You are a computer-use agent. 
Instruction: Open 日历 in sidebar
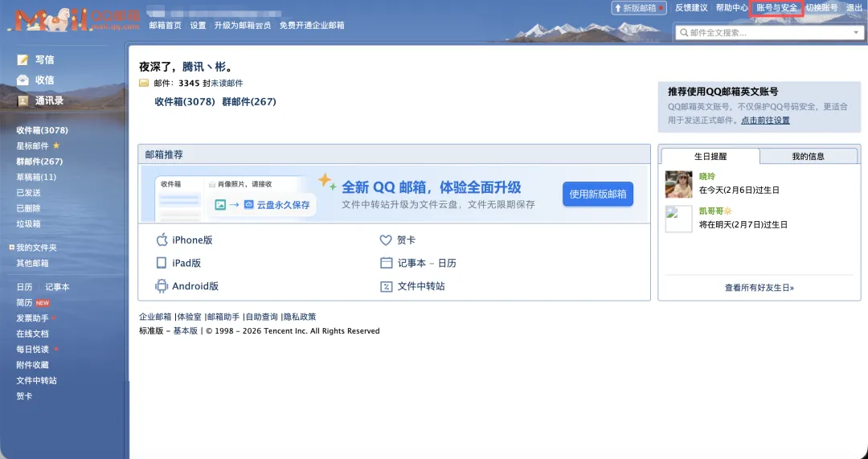tap(24, 287)
